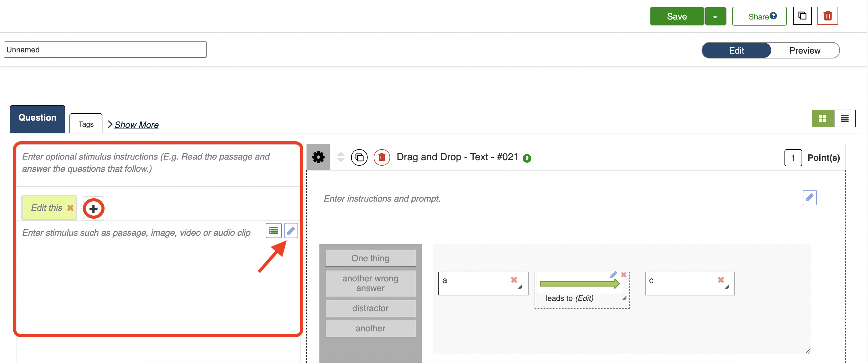Screen dimensions: 868x363
Task: Click the green Save button
Action: click(x=676, y=16)
